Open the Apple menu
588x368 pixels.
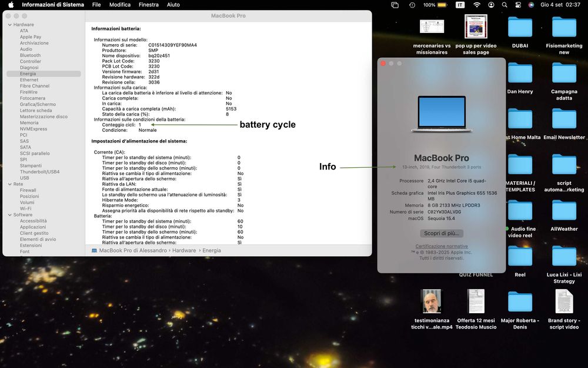point(11,5)
